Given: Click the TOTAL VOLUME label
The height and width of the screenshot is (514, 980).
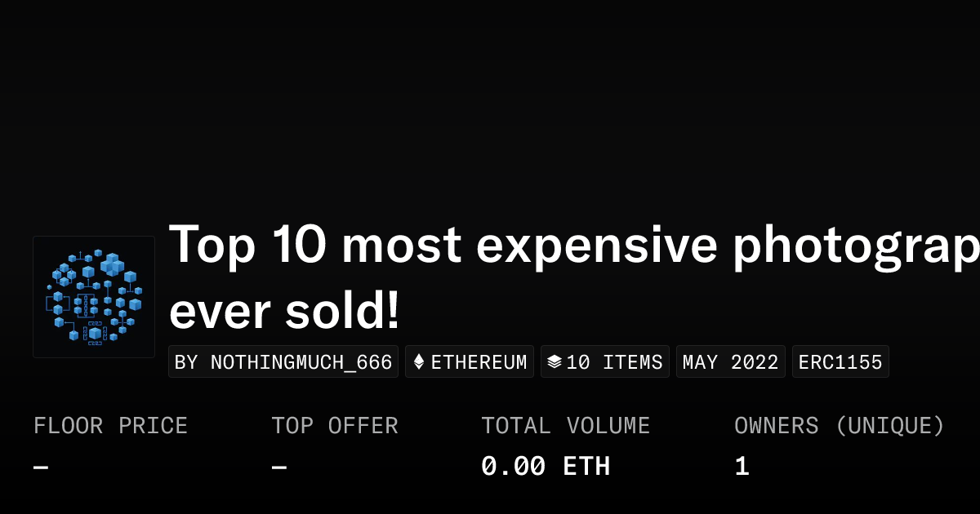Looking at the screenshot, I should [x=565, y=426].
